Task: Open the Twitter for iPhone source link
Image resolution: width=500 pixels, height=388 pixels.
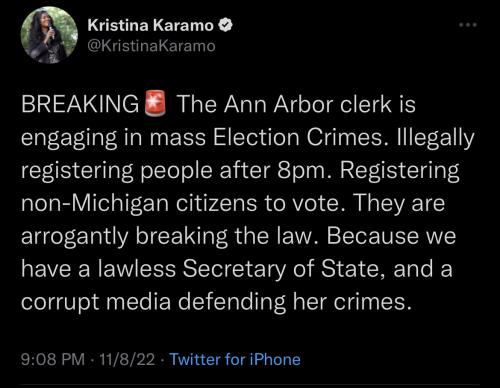Action: coord(235,359)
